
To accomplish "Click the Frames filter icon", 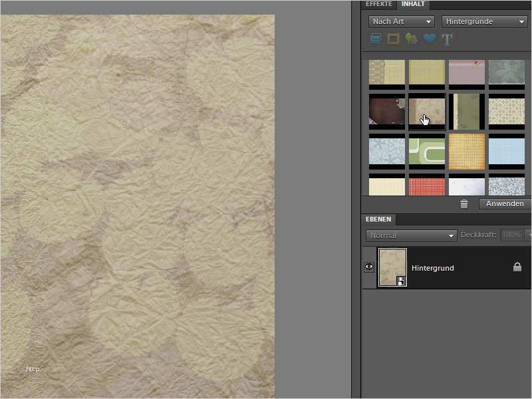I will click(393, 39).
